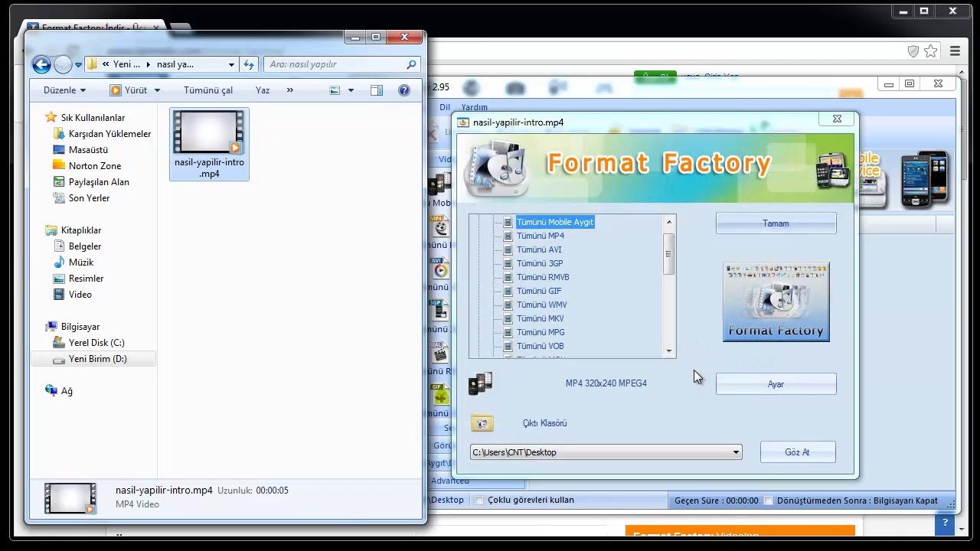Click the mobile phones profile icon

point(481,383)
